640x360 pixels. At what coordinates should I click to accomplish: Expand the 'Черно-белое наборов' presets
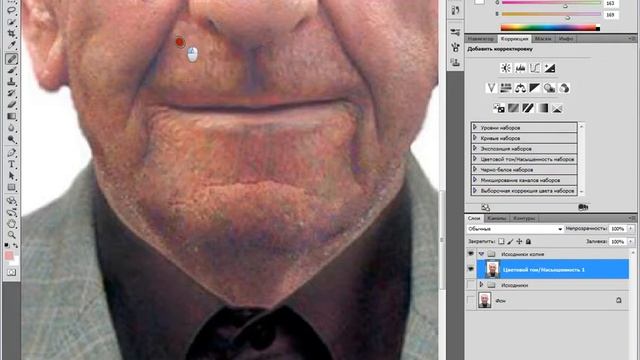click(475, 169)
